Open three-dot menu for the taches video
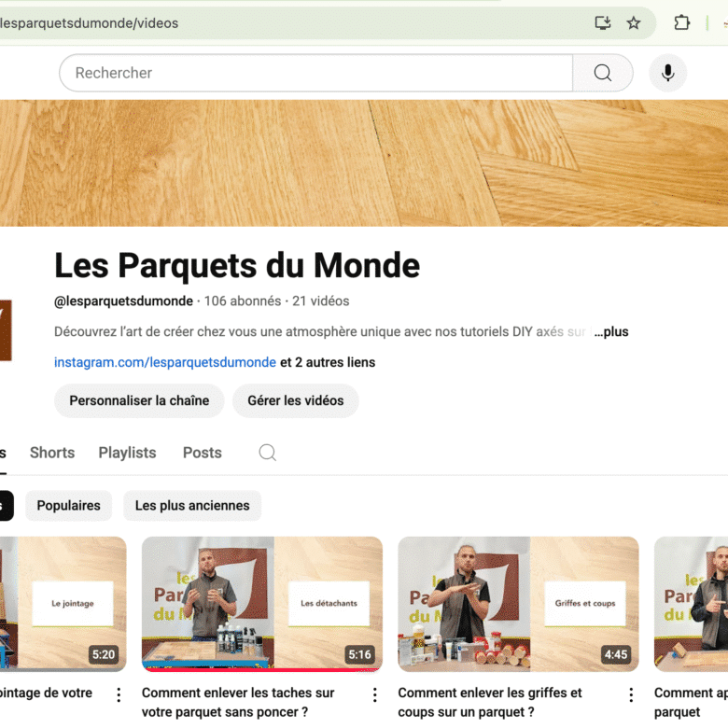Viewport: 728px width, 728px height. (x=374, y=694)
